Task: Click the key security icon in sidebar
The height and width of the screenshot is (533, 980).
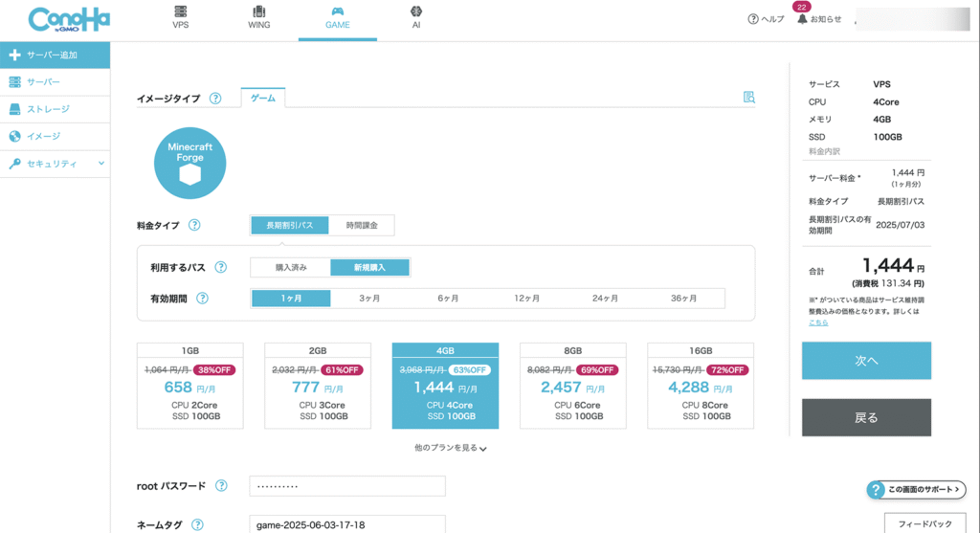Action: pos(15,164)
